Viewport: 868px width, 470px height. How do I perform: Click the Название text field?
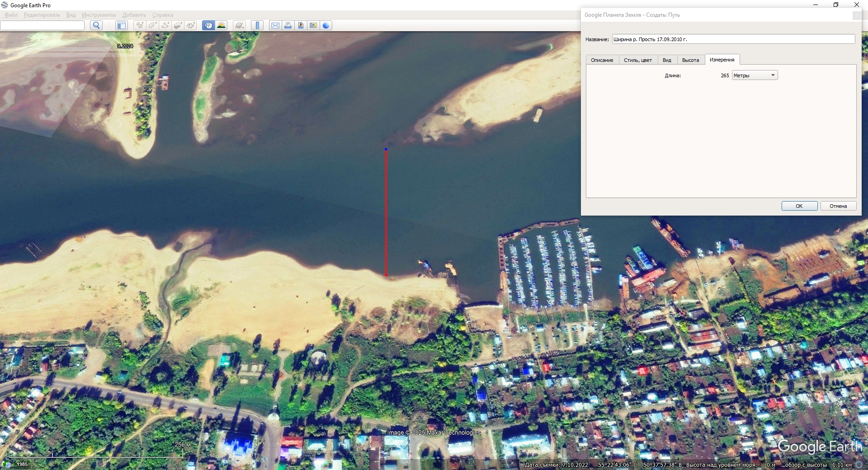point(733,39)
